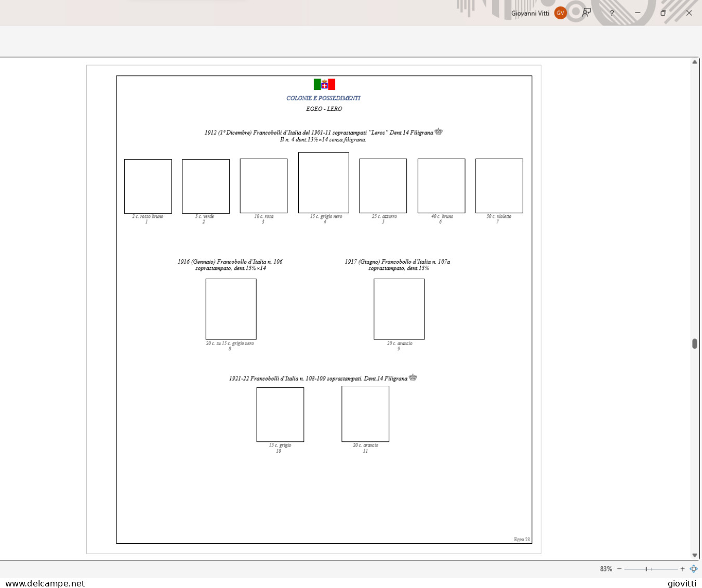This screenshot has height=588, width=702.
Task: Minimize the application window
Action: point(638,13)
